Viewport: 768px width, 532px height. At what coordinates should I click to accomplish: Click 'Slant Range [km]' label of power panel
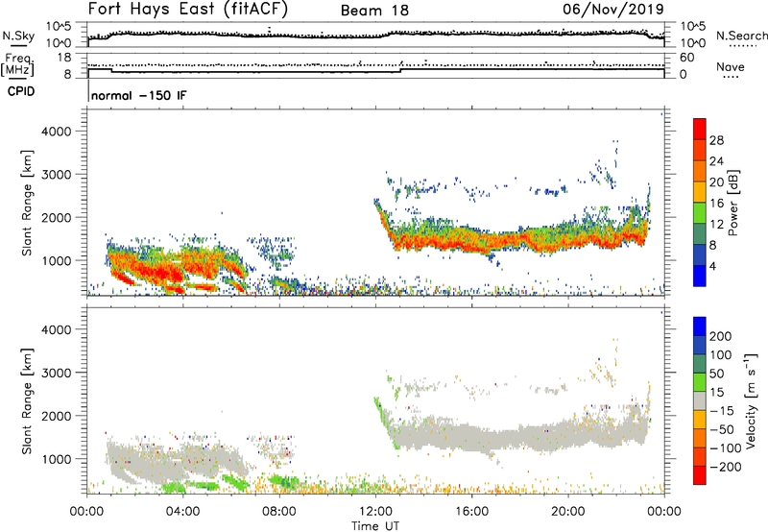pos(27,203)
